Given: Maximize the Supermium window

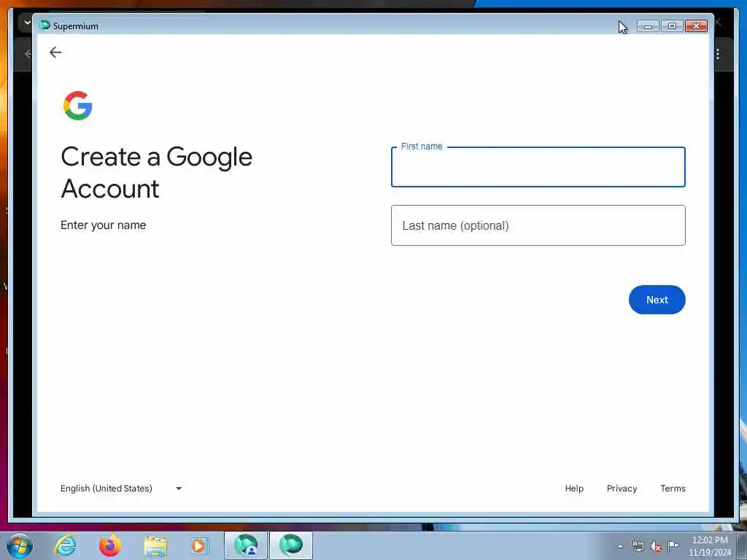Looking at the screenshot, I should coord(672,26).
